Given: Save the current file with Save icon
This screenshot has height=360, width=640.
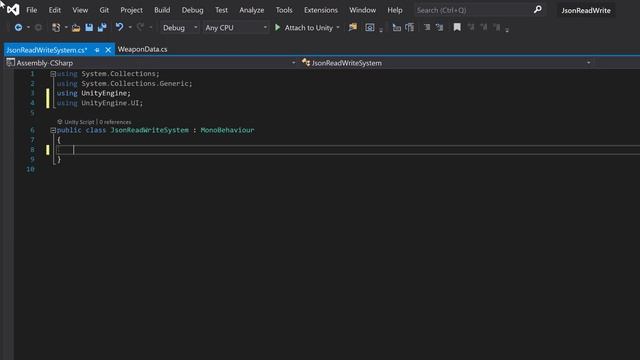Looking at the screenshot, I should [89, 27].
